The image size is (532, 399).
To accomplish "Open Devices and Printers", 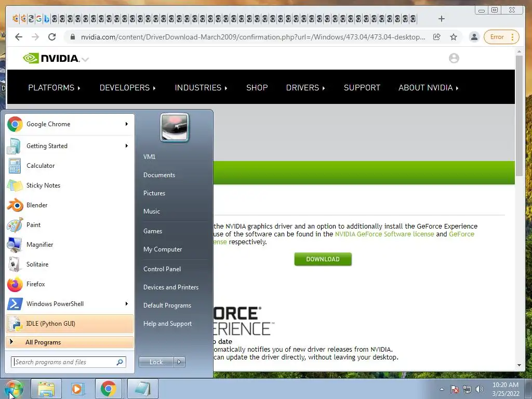I will point(171,287).
